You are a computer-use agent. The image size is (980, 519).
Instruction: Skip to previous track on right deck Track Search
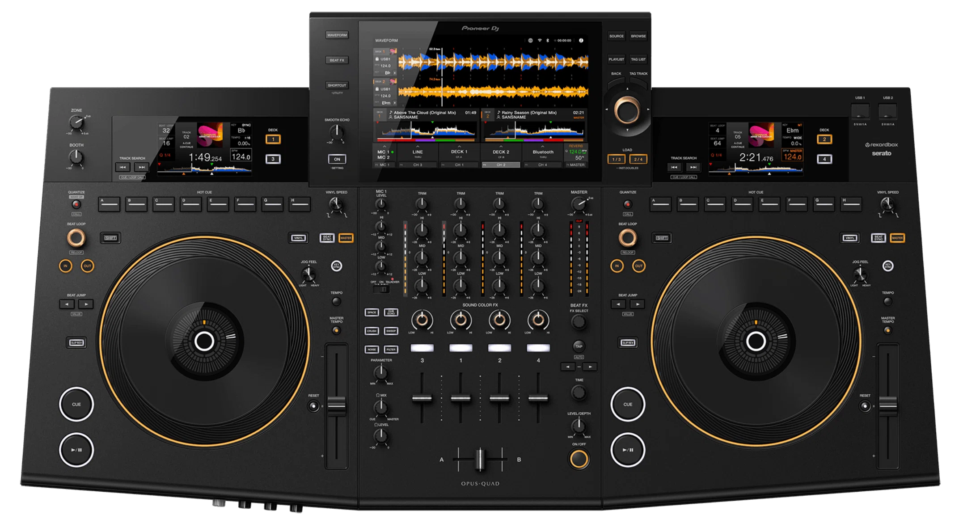tap(674, 167)
